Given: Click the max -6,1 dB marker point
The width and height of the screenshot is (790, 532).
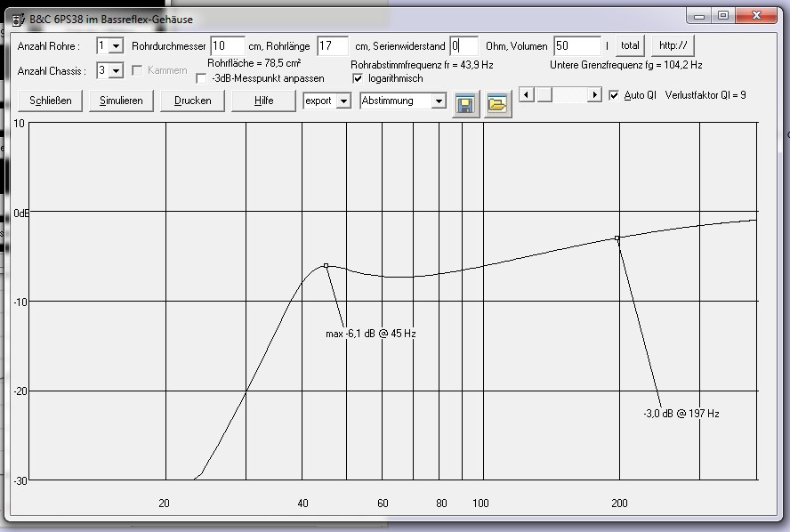Looking at the screenshot, I should click(326, 265).
